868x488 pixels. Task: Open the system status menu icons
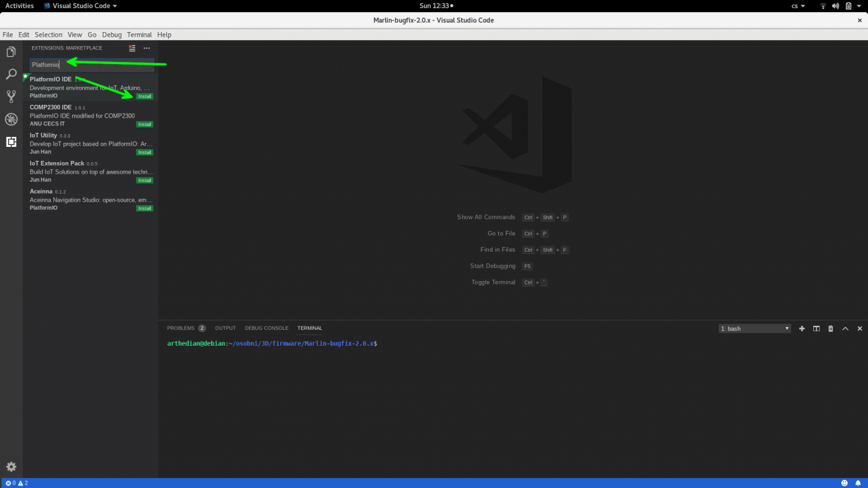[x=841, y=6]
